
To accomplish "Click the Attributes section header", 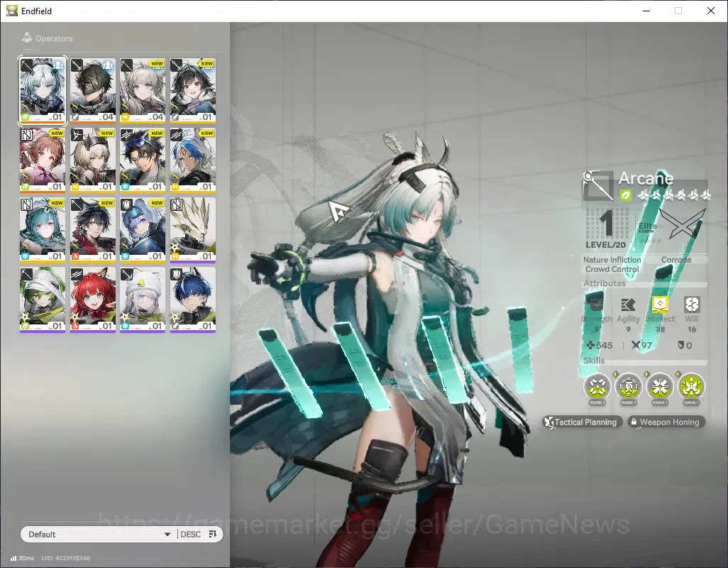I will tap(605, 283).
